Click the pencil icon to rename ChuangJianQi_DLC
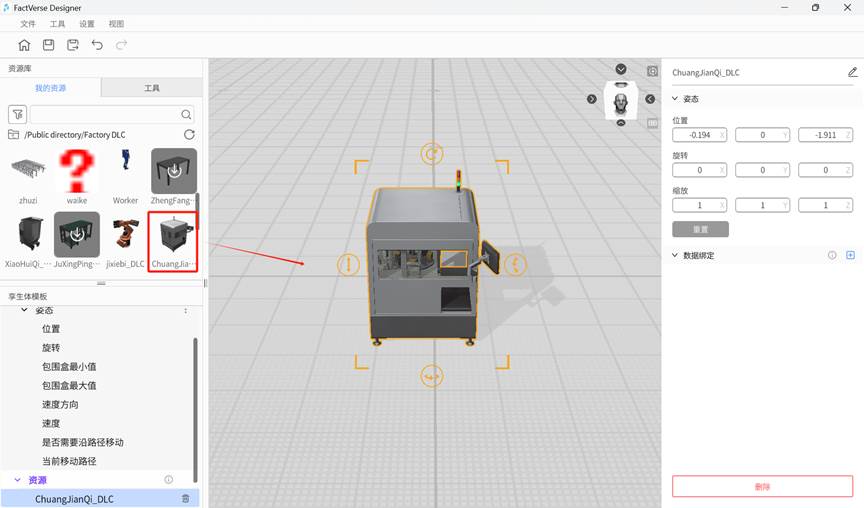This screenshot has height=508, width=864. click(852, 72)
